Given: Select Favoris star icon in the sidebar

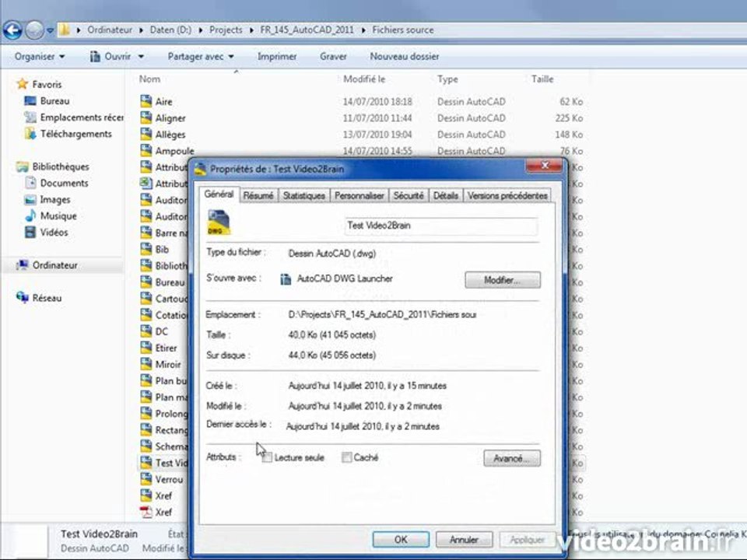Looking at the screenshot, I should pos(22,84).
